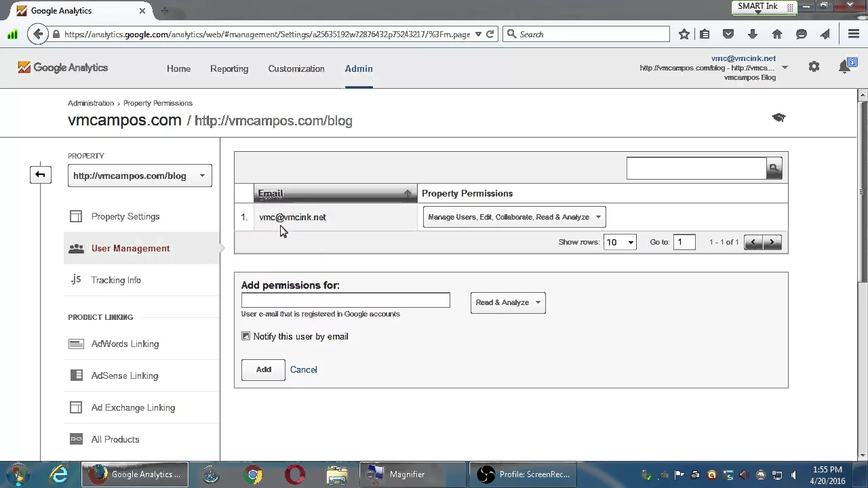This screenshot has height=488, width=868.
Task: Open Ad Exchange Linking
Action: (x=133, y=407)
